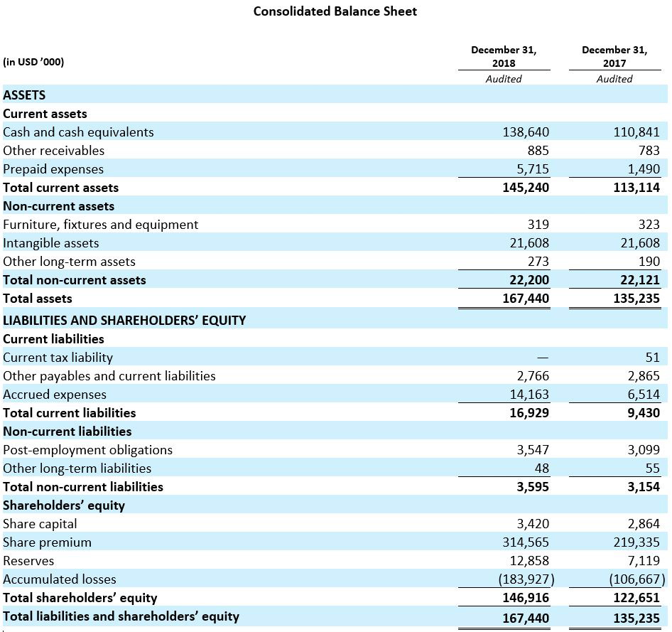
Task: Select the 'Total current assets' row label
Action: coord(61,188)
